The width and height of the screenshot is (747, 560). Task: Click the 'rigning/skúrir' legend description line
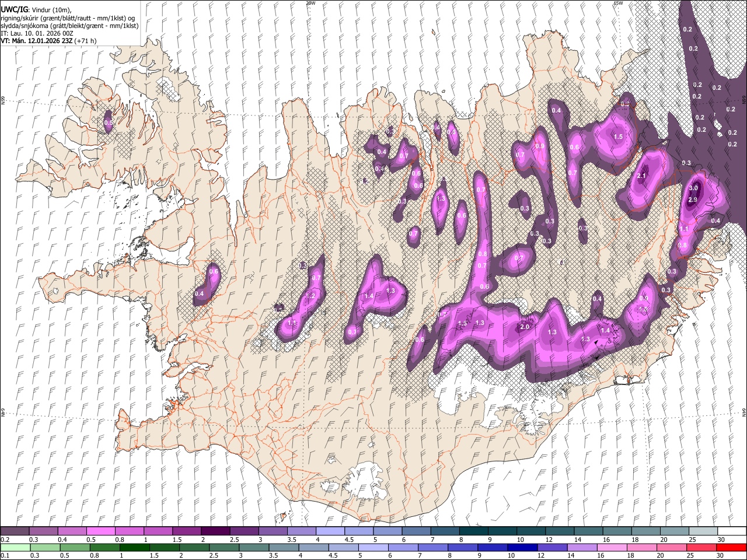pos(68,18)
